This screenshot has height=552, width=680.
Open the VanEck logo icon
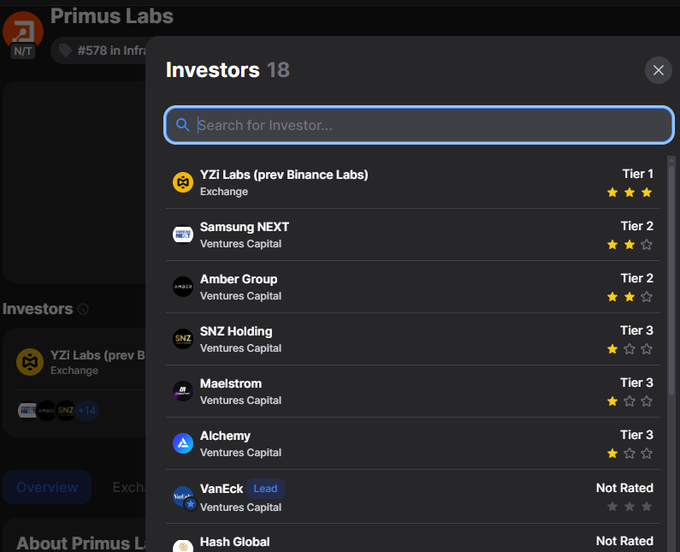point(184,497)
